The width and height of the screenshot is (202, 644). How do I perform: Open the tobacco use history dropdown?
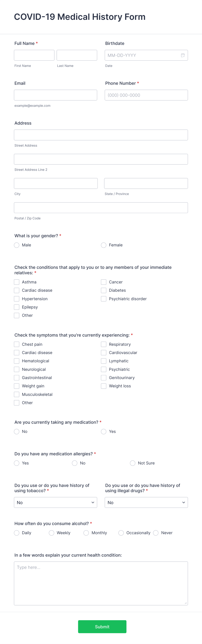[x=55, y=503]
